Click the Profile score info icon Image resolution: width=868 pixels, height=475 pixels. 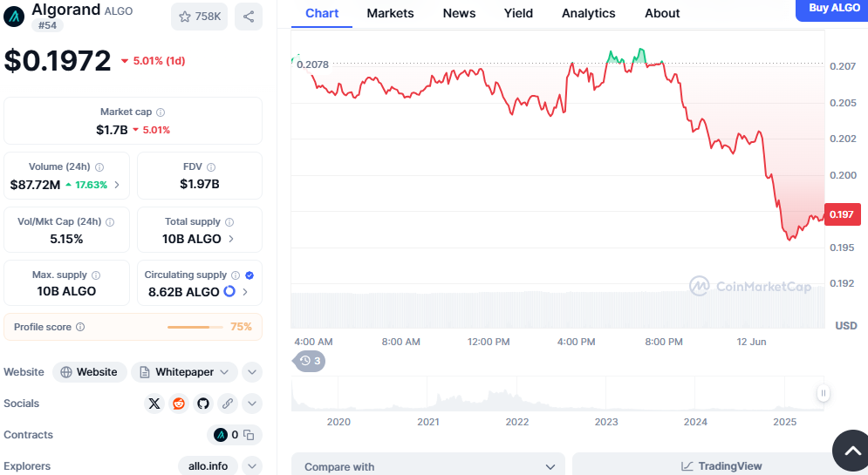pos(80,327)
